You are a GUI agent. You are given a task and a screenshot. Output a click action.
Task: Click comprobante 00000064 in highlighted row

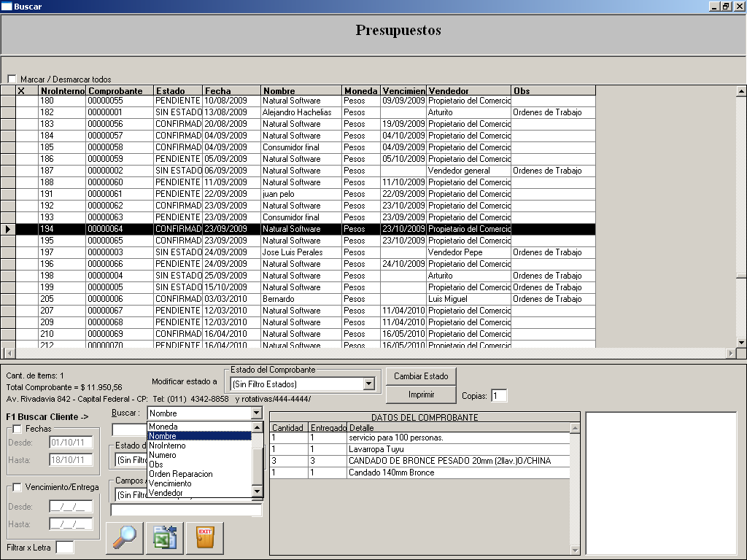[x=120, y=229]
